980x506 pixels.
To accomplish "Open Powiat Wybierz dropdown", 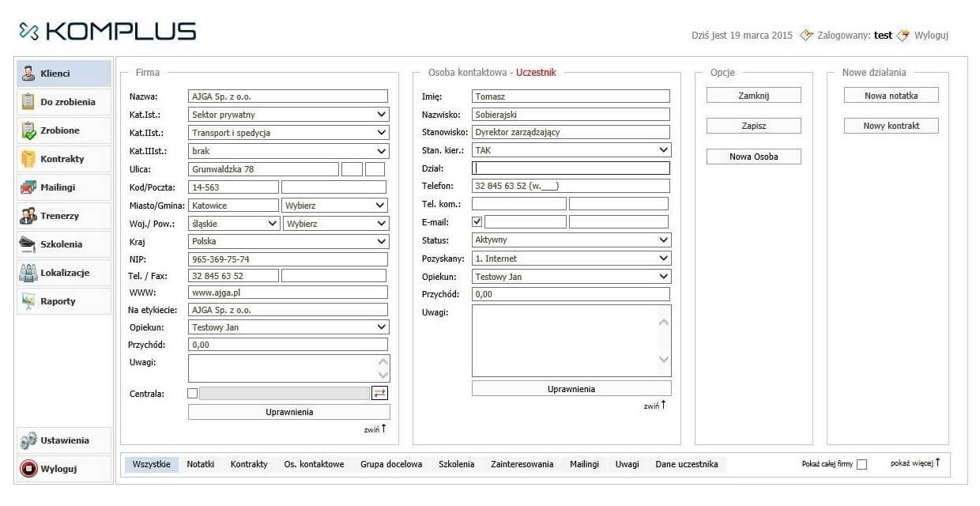I will pos(335,224).
